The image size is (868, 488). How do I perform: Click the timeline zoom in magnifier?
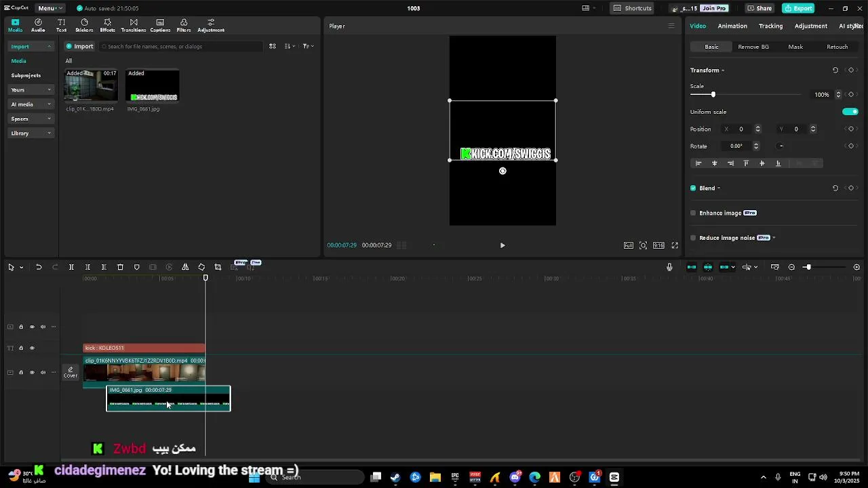tap(856, 267)
